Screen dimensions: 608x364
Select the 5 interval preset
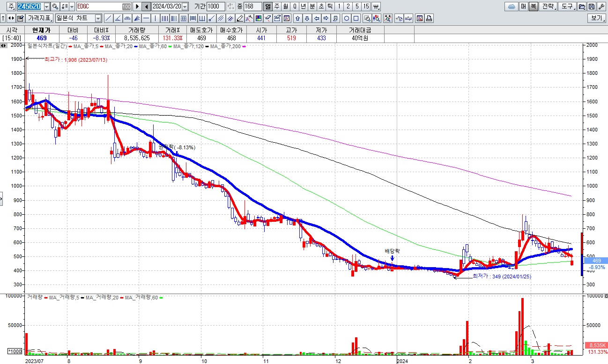click(357, 7)
